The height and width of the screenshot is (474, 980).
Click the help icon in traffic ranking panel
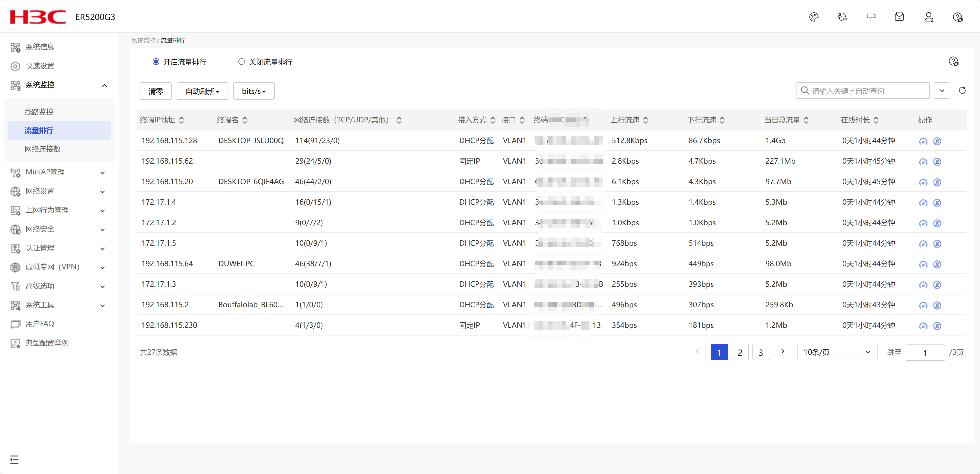click(953, 62)
